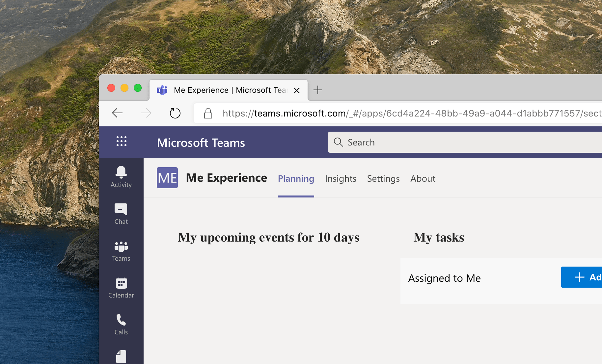This screenshot has width=602, height=364.
Task: Close the Me Experience browser tab
Action: (297, 90)
